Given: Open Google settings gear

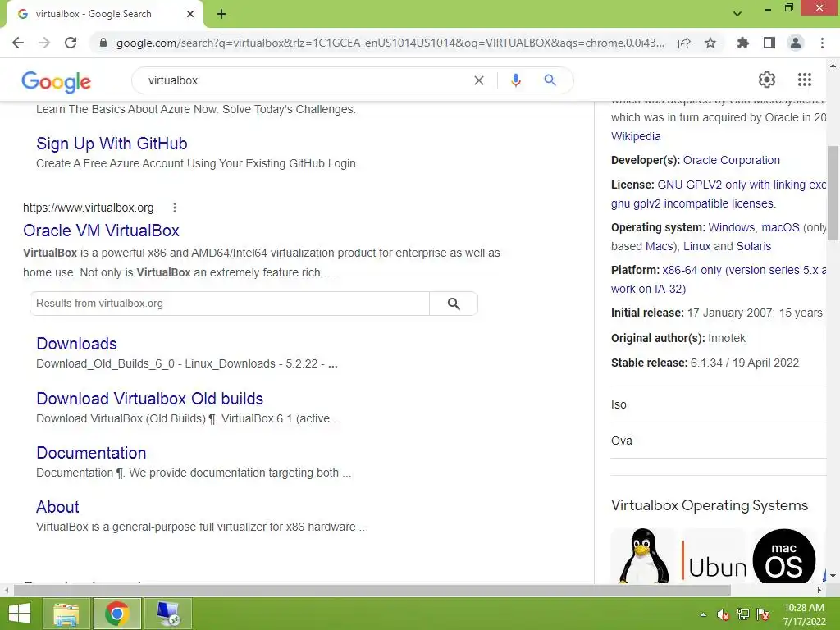Looking at the screenshot, I should tap(767, 80).
